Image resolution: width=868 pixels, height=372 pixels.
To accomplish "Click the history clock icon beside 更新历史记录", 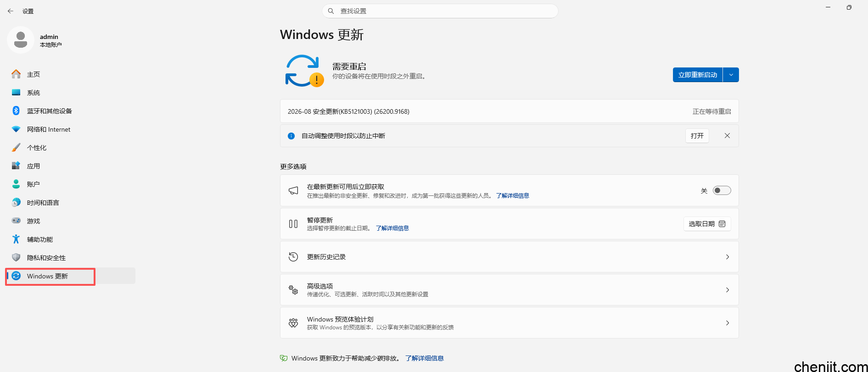I will point(293,257).
